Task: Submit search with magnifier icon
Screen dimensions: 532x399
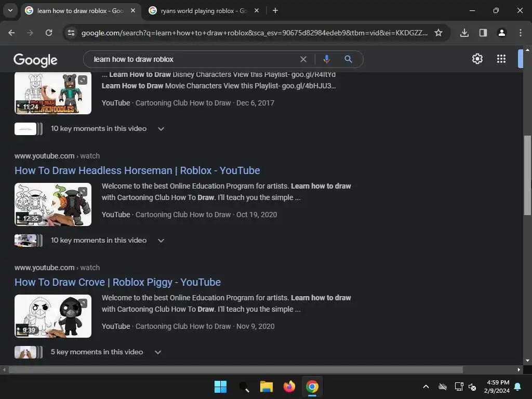Action: (348, 59)
